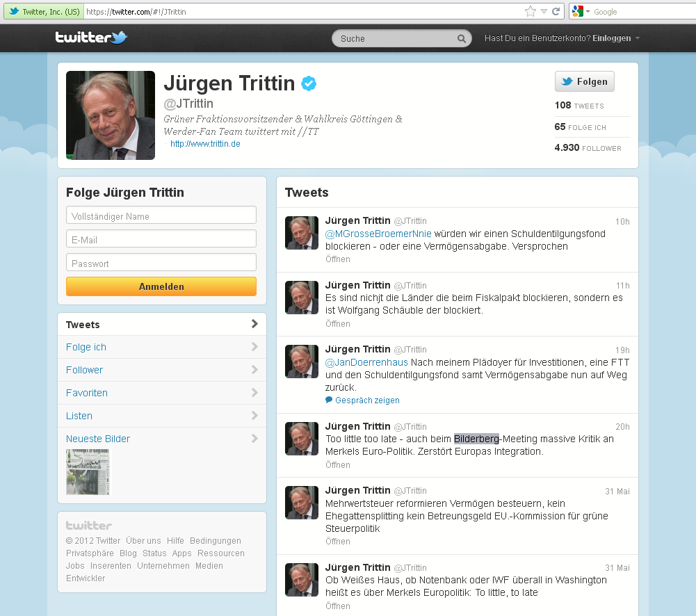
Task: Click chevron on Tweets sidebar row
Action: pos(254,324)
